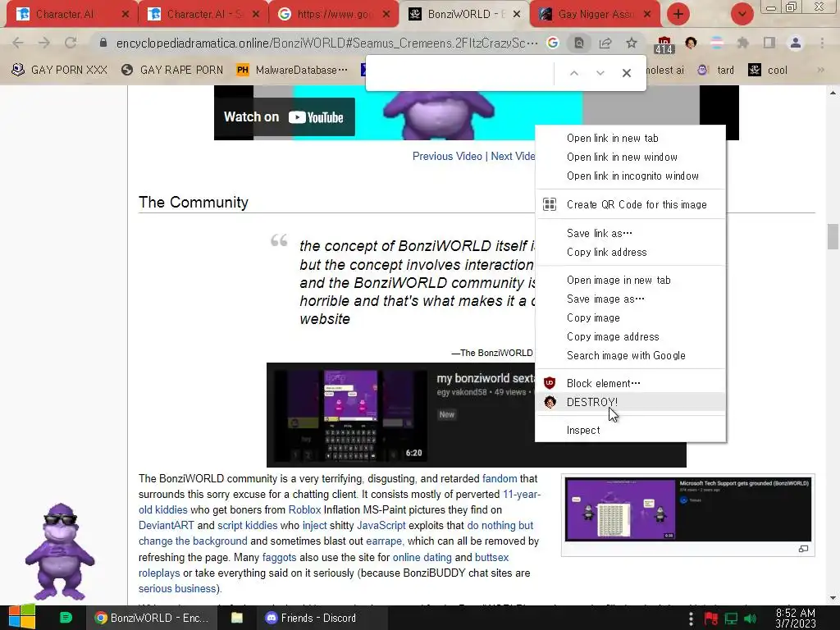The width and height of the screenshot is (840, 630).
Task: Choose Inspect in the context menu
Action: coord(631,430)
